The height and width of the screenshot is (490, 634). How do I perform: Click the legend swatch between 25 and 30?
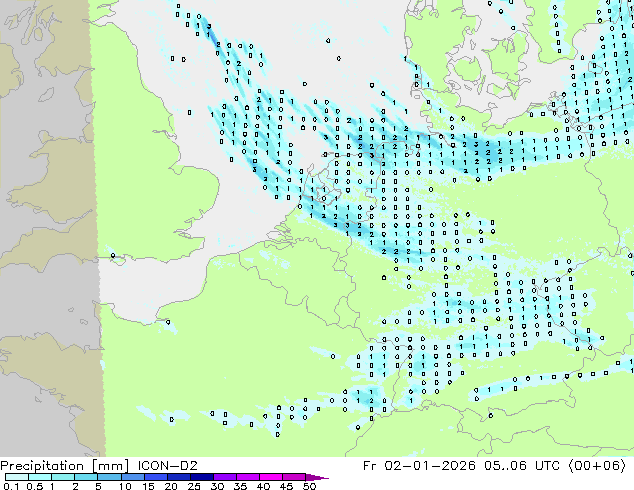[202, 477]
